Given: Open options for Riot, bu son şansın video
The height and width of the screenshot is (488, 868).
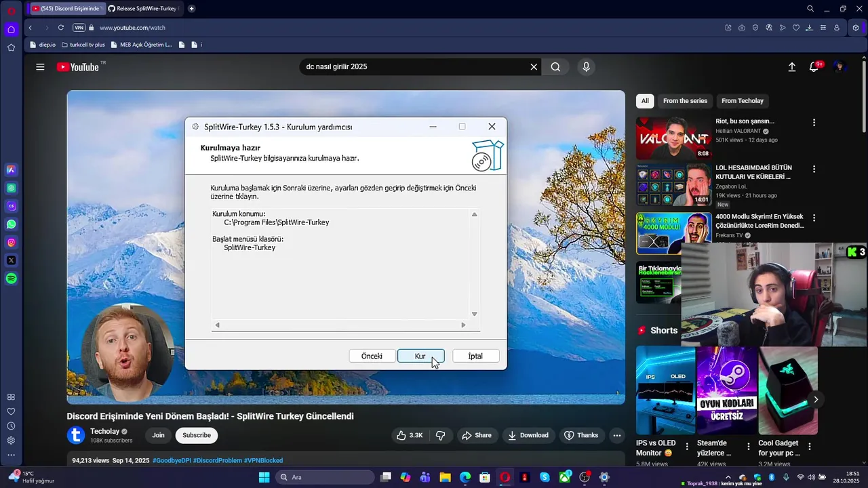Looking at the screenshot, I should click(x=814, y=123).
